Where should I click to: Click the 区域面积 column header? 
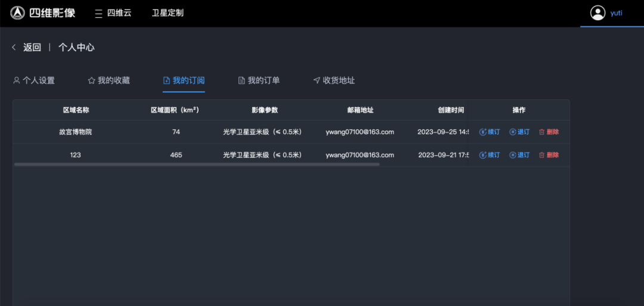[x=175, y=110]
